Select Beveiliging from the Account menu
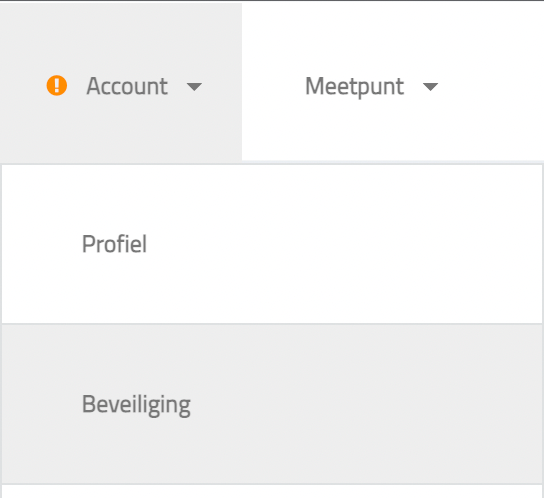The image size is (544, 498). point(272,404)
